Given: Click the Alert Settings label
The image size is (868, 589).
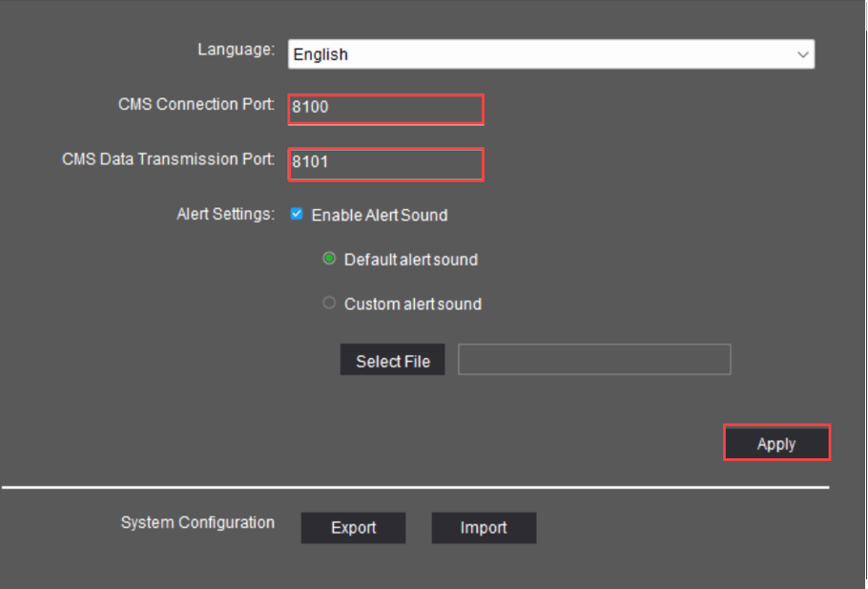Looking at the screenshot, I should pyautogui.click(x=226, y=215).
